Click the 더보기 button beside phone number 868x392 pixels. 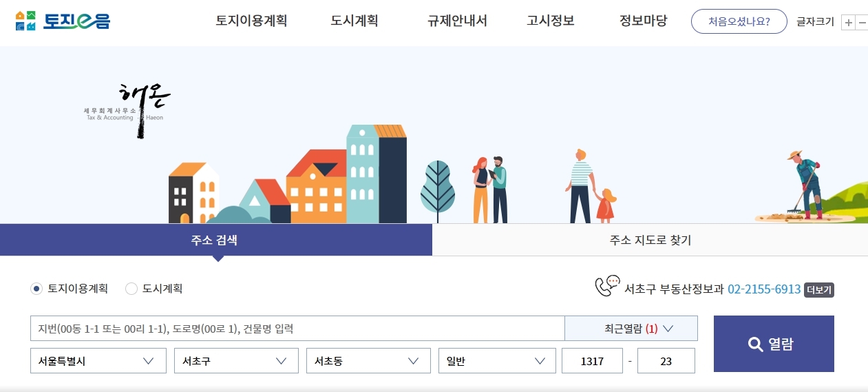pos(819,289)
